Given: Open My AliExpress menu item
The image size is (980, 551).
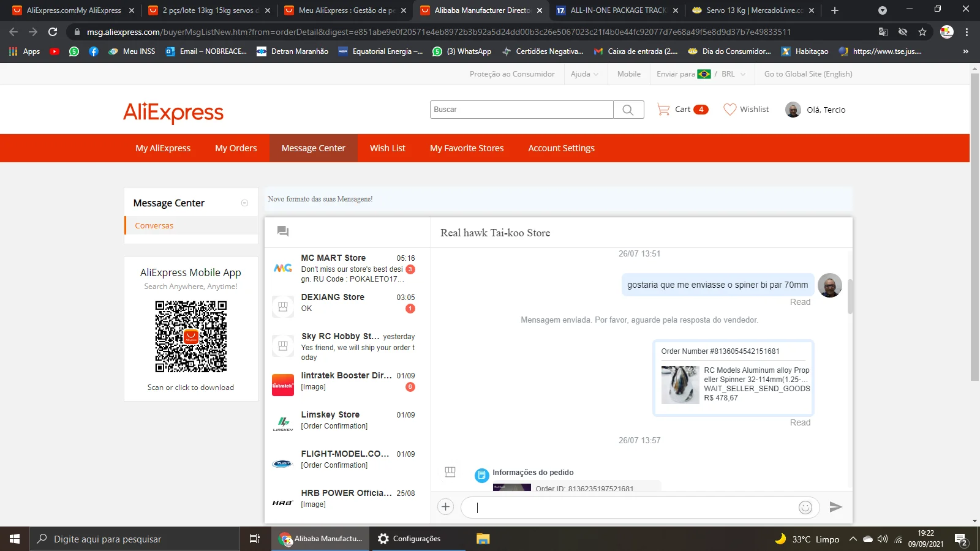Looking at the screenshot, I should (x=163, y=148).
